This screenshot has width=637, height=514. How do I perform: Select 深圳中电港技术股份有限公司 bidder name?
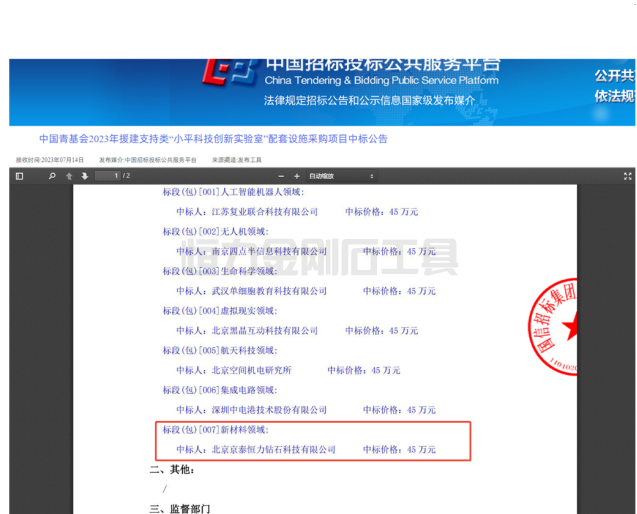269,410
